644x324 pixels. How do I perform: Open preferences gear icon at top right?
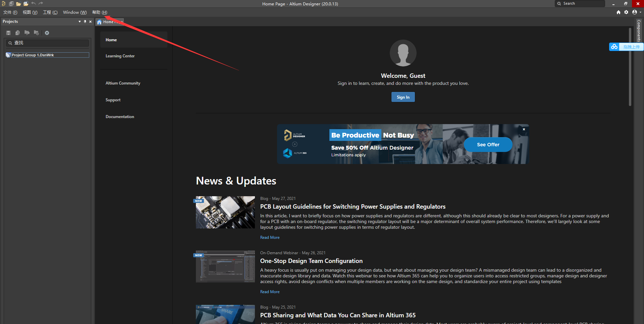(626, 12)
